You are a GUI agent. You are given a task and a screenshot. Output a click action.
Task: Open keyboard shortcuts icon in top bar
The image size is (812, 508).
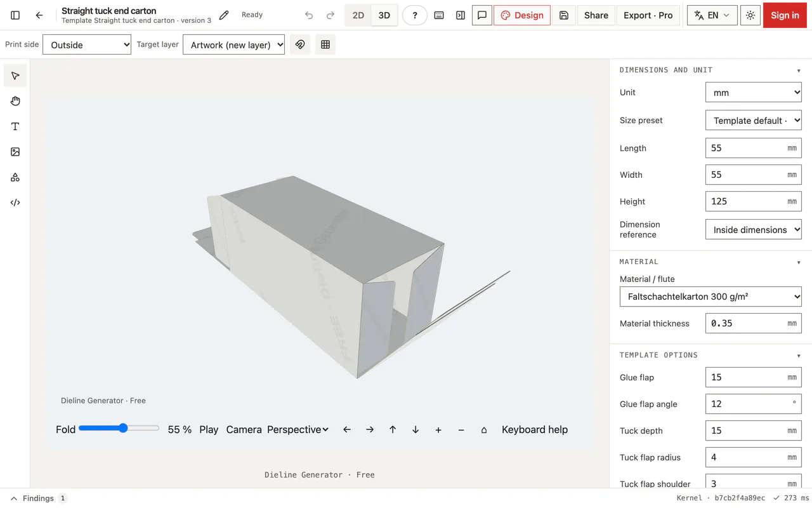pos(439,15)
